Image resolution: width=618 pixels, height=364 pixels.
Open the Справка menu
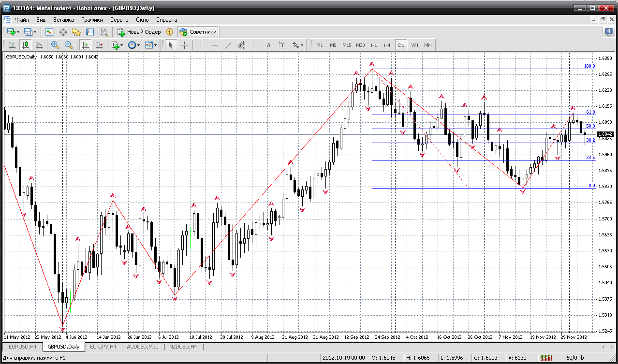(x=167, y=20)
